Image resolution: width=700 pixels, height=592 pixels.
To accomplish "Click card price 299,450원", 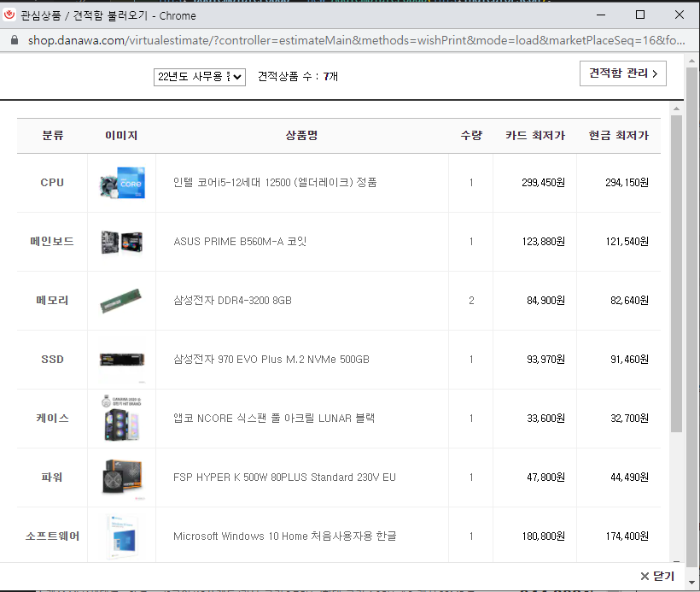I will click(543, 182).
